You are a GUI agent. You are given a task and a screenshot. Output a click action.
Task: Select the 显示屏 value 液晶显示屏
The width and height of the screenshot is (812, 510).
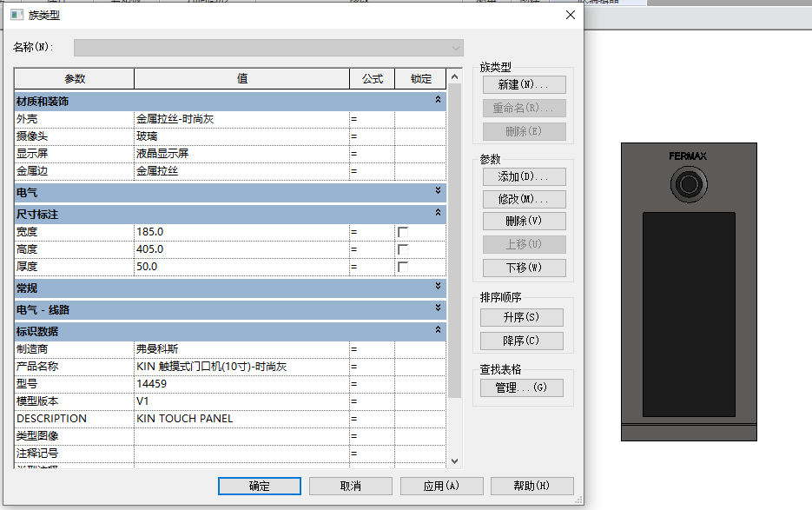pos(241,154)
